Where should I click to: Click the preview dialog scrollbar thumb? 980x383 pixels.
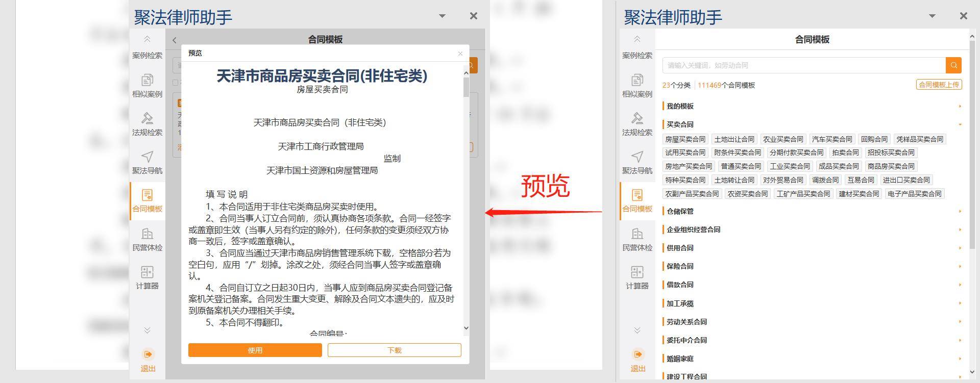tap(466, 87)
